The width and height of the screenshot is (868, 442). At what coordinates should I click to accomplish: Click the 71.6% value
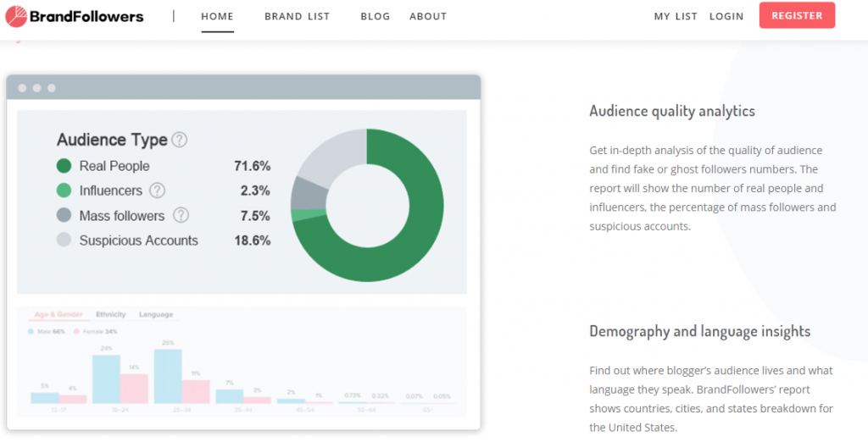(x=253, y=166)
